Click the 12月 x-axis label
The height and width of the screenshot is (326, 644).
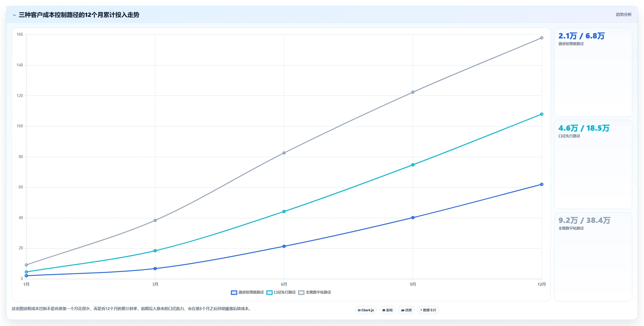tap(542, 284)
